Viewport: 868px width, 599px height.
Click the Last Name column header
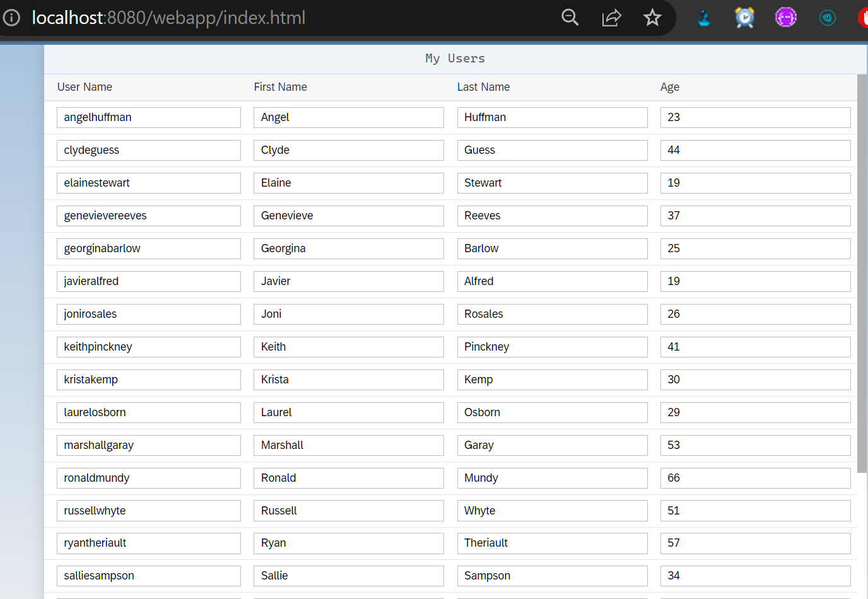pyautogui.click(x=483, y=87)
